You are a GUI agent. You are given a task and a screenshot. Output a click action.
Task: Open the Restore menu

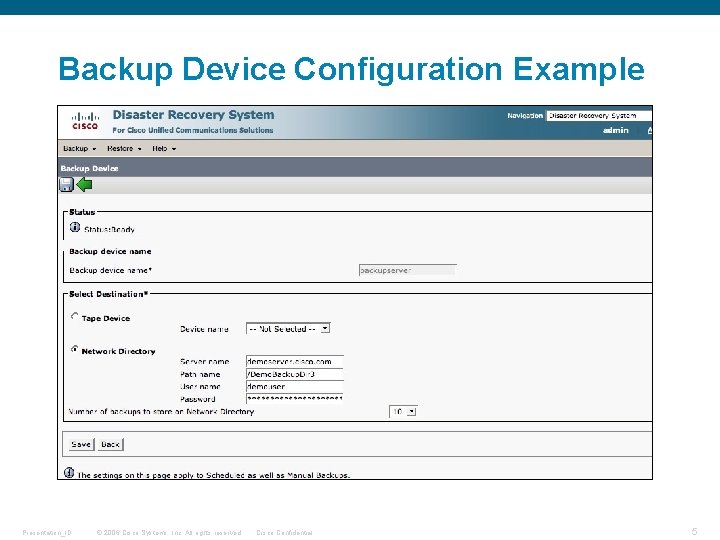click(124, 148)
